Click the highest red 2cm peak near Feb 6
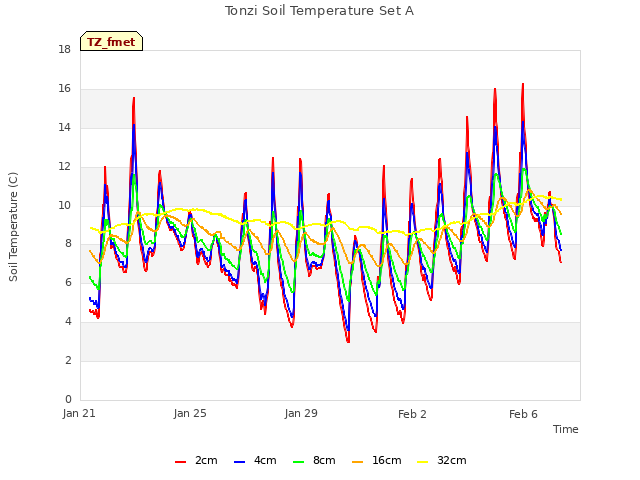 coord(523,84)
